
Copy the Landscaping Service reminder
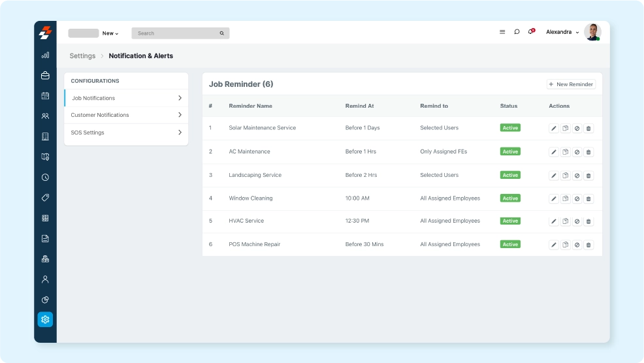tap(566, 176)
